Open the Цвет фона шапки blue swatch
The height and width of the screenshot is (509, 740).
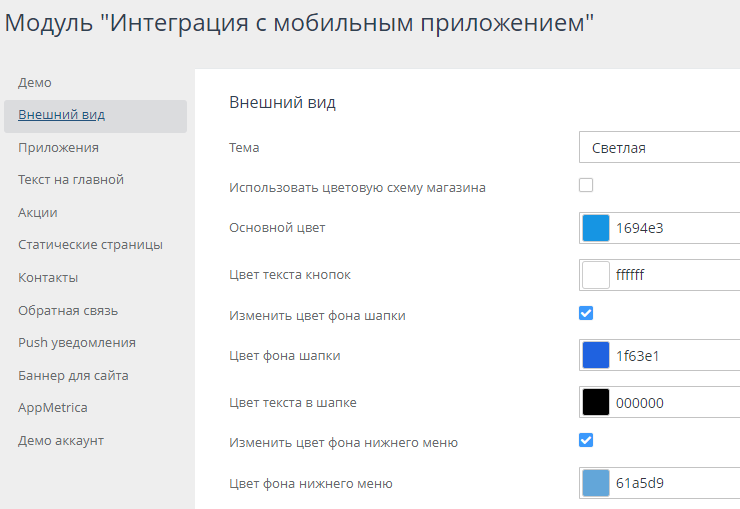(596, 355)
